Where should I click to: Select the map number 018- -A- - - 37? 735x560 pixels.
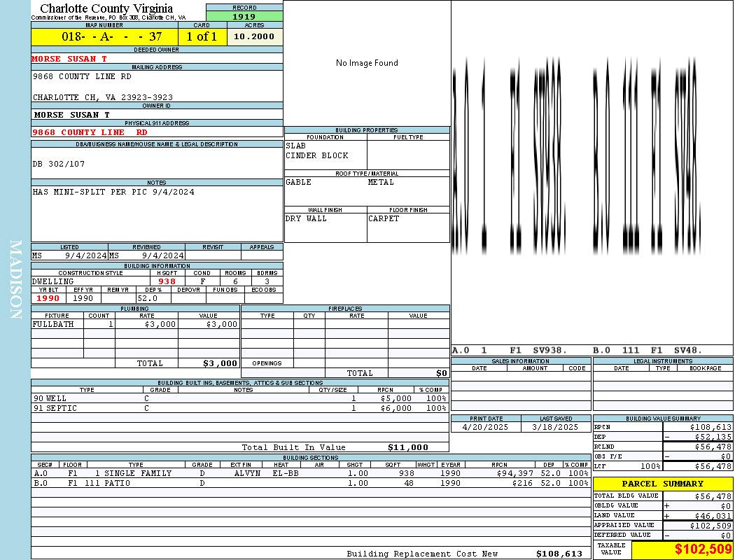111,36
